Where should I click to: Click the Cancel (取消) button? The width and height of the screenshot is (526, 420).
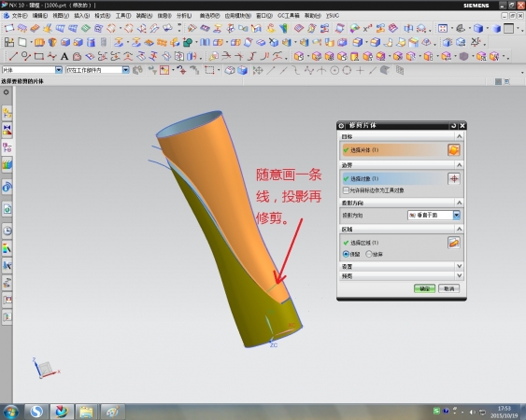pyautogui.click(x=448, y=288)
